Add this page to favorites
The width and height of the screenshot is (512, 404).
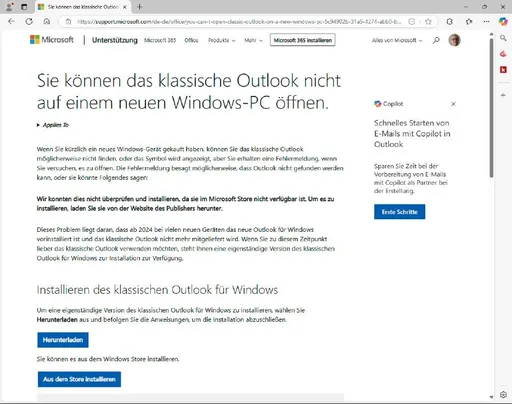[429, 22]
